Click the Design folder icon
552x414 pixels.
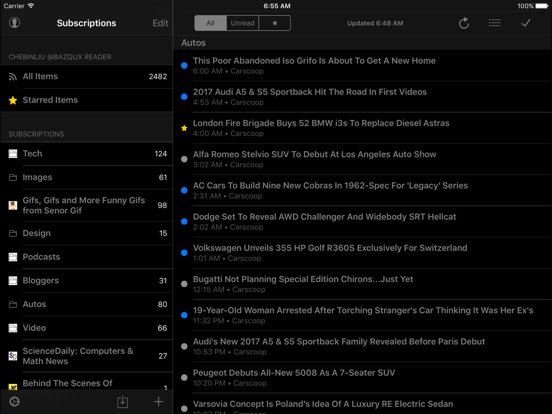pos(13,233)
